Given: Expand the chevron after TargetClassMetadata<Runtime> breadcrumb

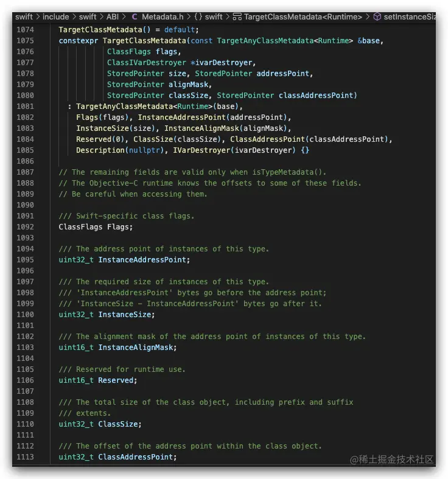Looking at the screenshot, I should [x=368, y=17].
